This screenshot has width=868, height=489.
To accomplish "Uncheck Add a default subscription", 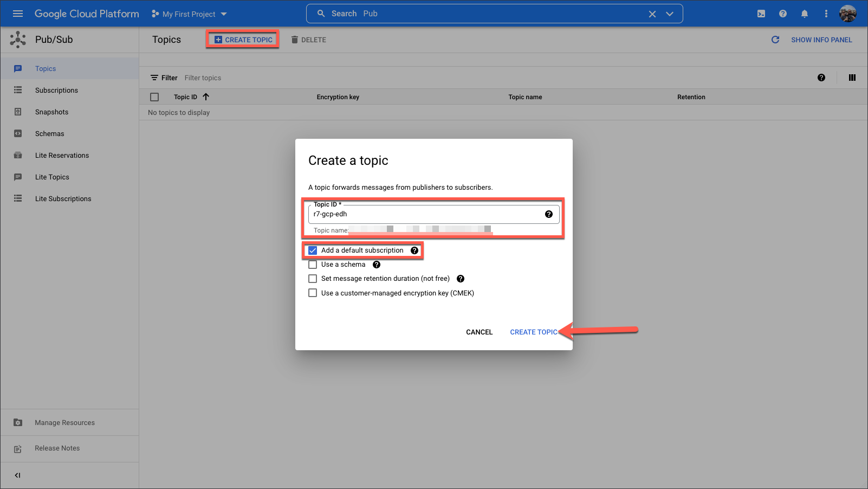I will pos(313,250).
